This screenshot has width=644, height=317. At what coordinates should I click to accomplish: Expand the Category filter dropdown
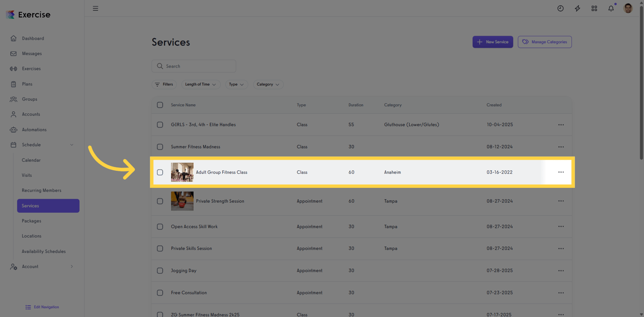268,84
